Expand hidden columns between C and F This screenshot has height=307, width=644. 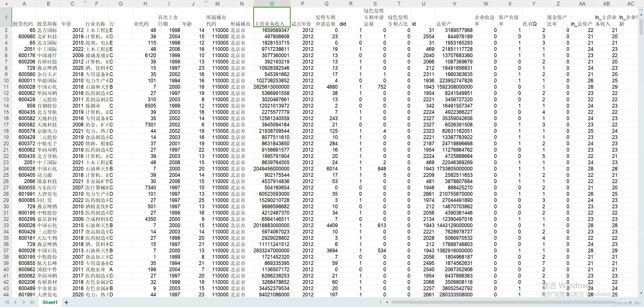pos(85,2)
